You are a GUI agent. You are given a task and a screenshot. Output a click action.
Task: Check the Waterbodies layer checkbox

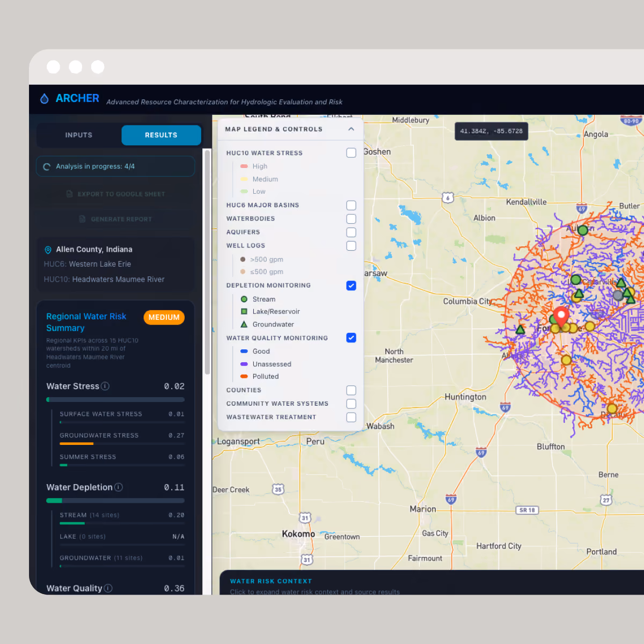pos(351,219)
